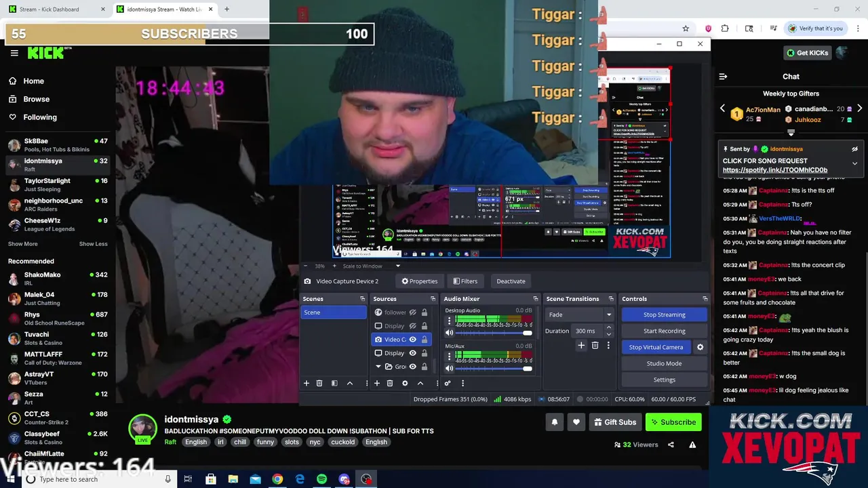Bookmark page with the star icon
Image resolution: width=868 pixels, height=488 pixels.
click(x=686, y=28)
